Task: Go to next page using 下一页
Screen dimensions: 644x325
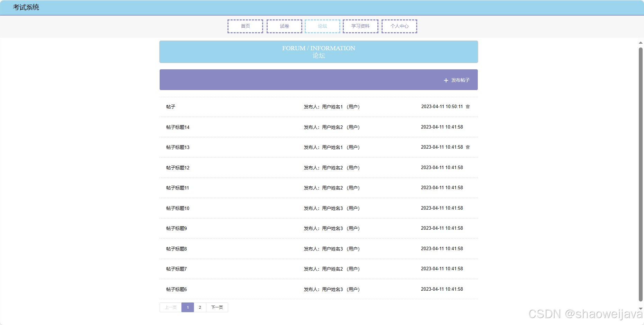Action: [x=217, y=307]
